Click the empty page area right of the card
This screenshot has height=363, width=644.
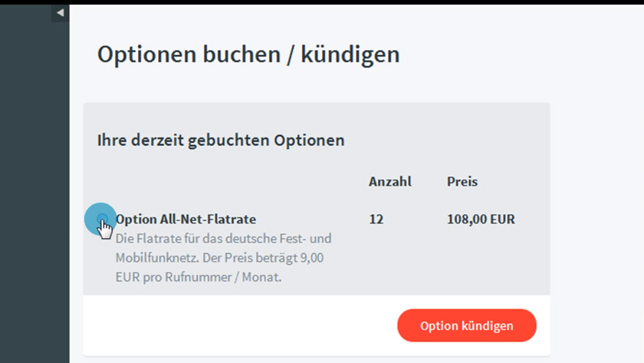click(596, 192)
